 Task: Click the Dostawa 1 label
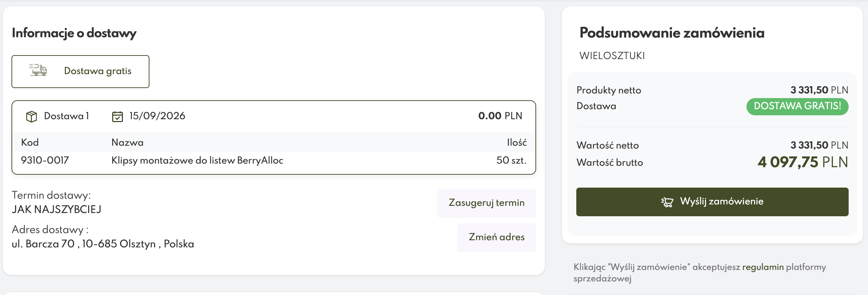[x=66, y=116]
